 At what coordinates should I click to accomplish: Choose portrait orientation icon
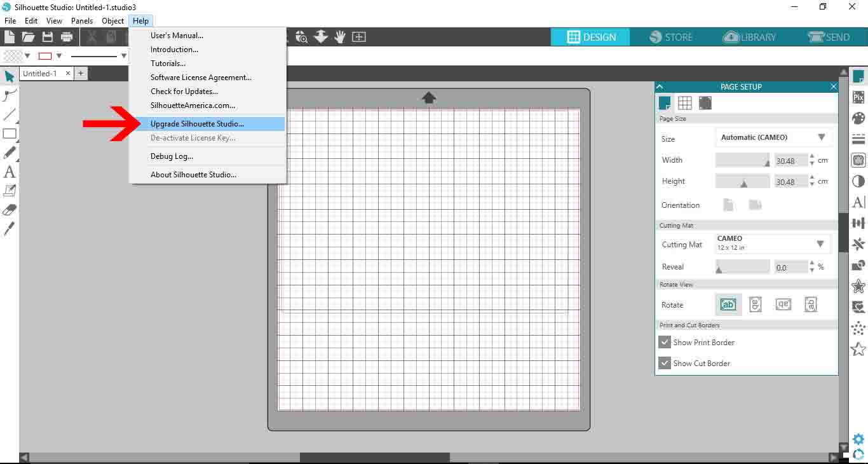728,205
